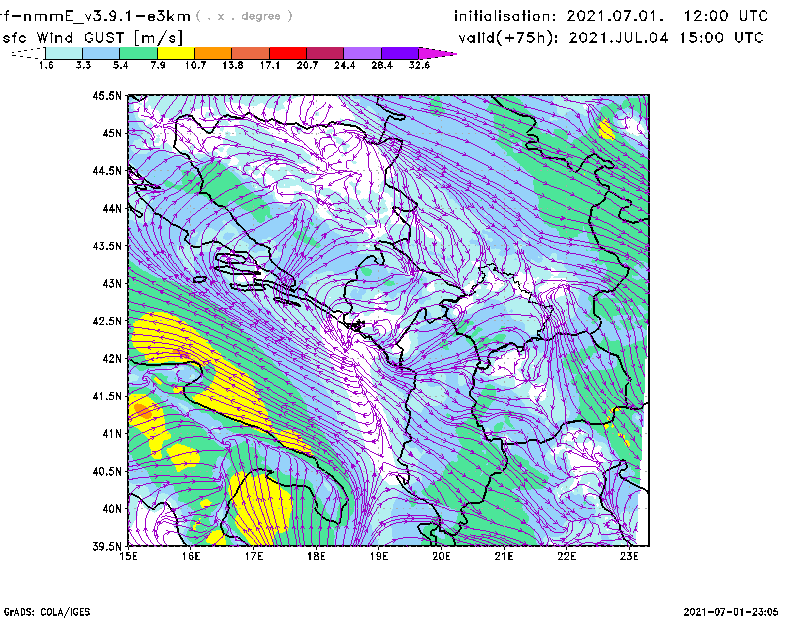Click the valid time 15:00 UTC
This screenshot has height=618, width=800.
(x=721, y=38)
